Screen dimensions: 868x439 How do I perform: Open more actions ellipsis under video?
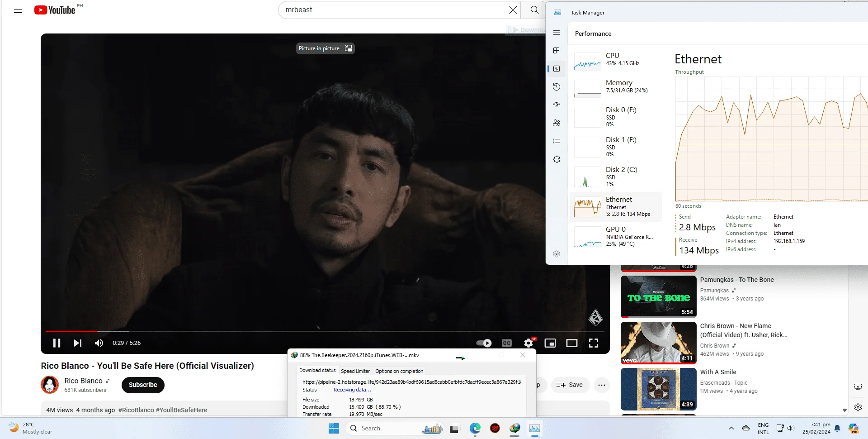(601, 385)
